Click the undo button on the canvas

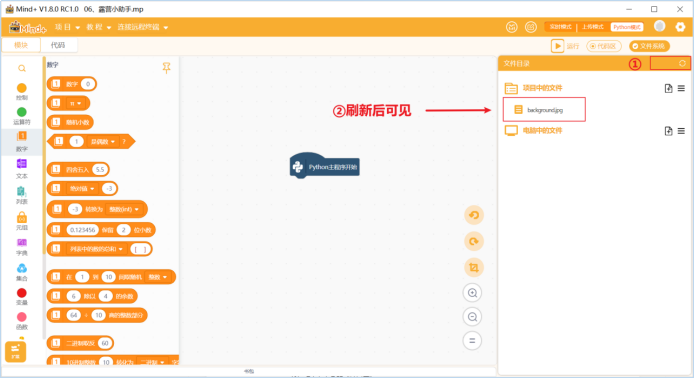473,215
